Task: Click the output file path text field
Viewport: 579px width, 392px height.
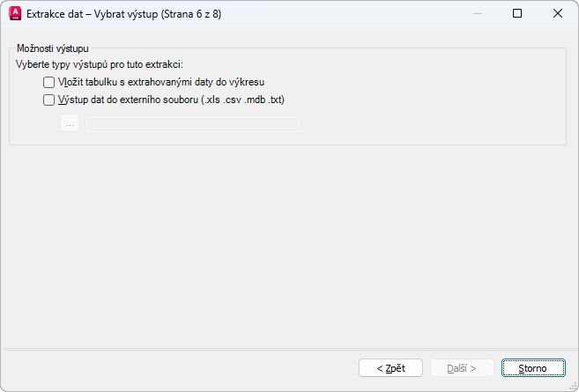Action: click(x=192, y=124)
